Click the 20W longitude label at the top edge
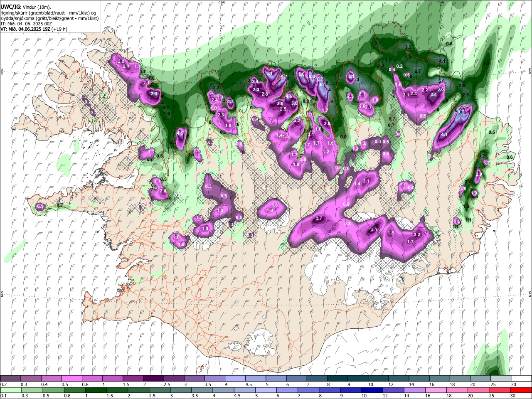Image resolution: width=532 pixels, height=399 pixels. click(x=221, y=2)
